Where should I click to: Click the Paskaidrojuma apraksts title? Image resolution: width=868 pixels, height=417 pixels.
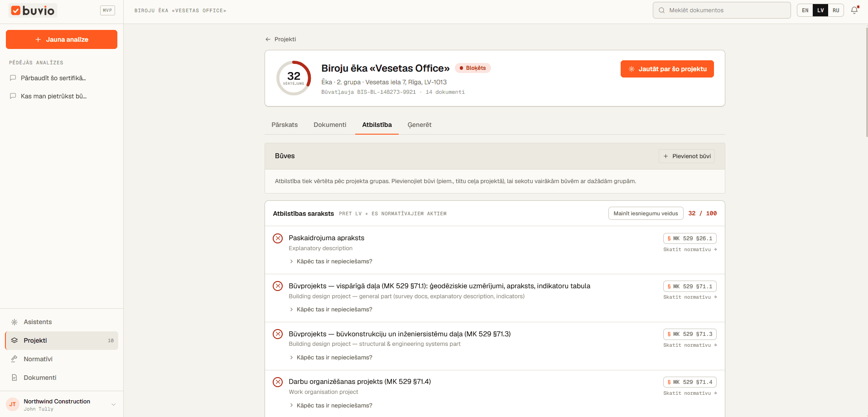[326, 238]
